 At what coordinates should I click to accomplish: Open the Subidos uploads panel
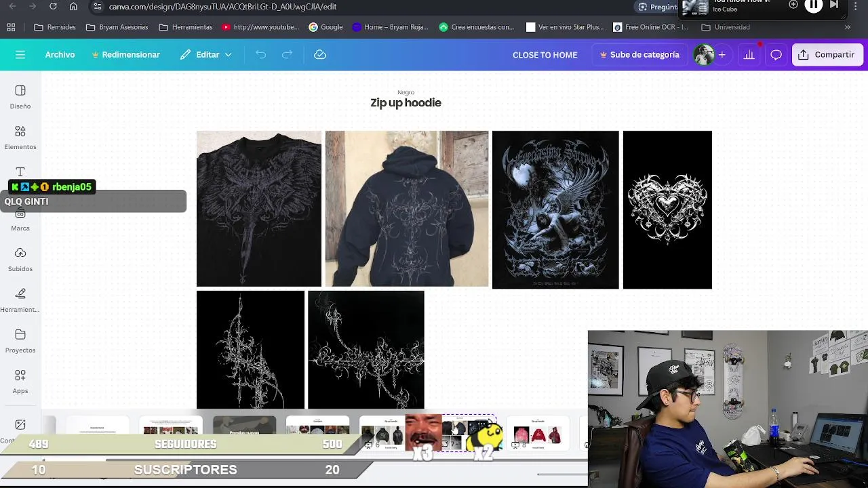pyautogui.click(x=20, y=260)
